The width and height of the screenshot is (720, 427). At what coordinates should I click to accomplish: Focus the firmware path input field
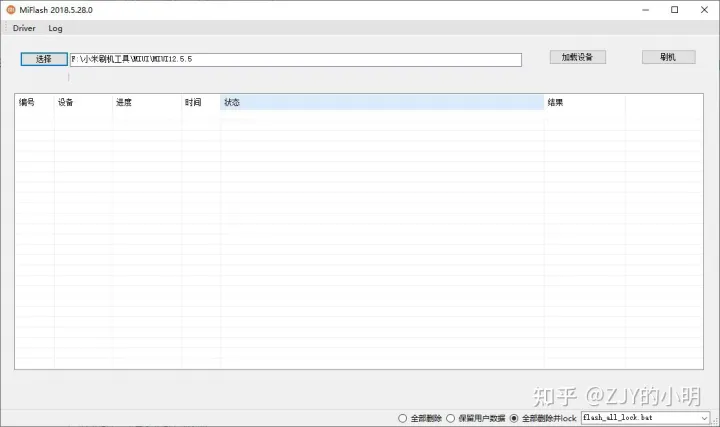click(296, 59)
